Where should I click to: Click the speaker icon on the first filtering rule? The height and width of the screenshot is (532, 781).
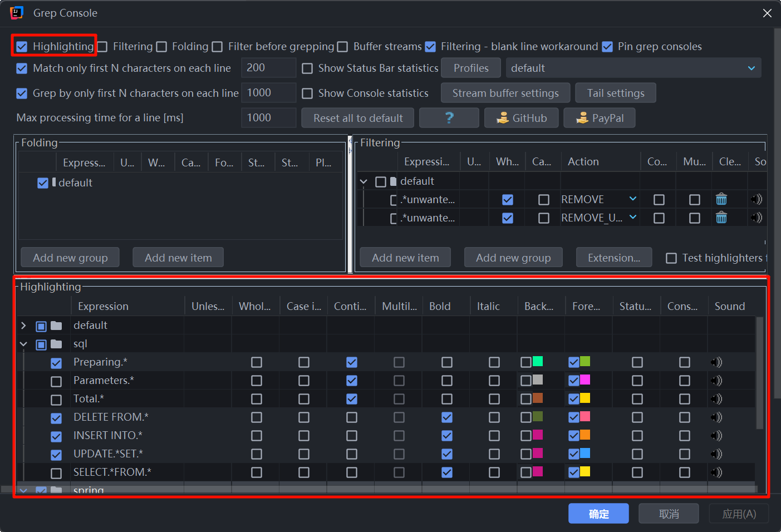[756, 199]
